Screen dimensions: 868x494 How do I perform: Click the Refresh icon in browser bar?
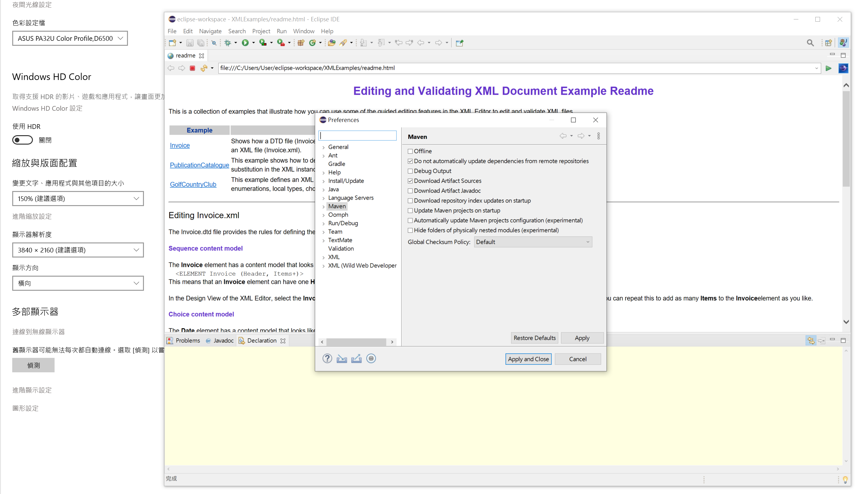tap(204, 68)
